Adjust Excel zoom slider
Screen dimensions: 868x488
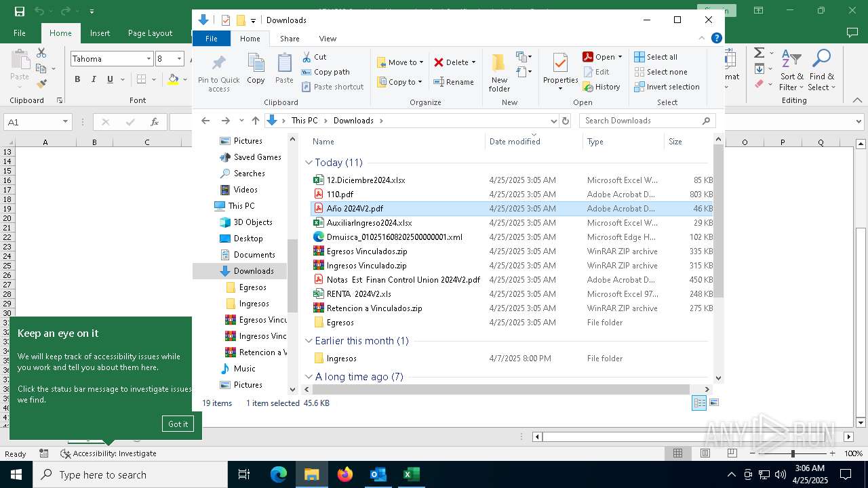(x=793, y=453)
